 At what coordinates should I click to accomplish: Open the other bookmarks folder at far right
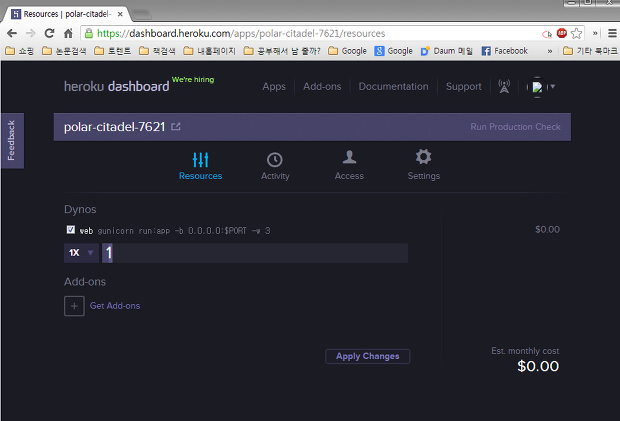(590, 51)
